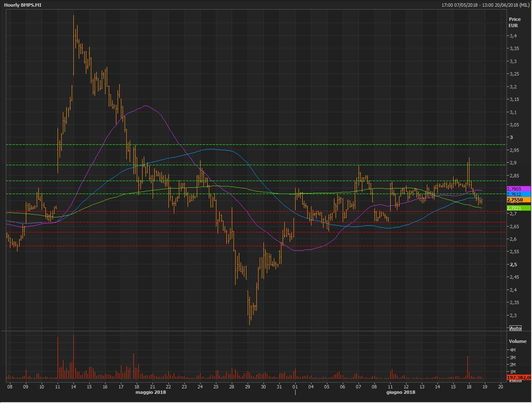532x403 pixels.
Task: Click the 3,4 price axis tick
Action: 513,36
